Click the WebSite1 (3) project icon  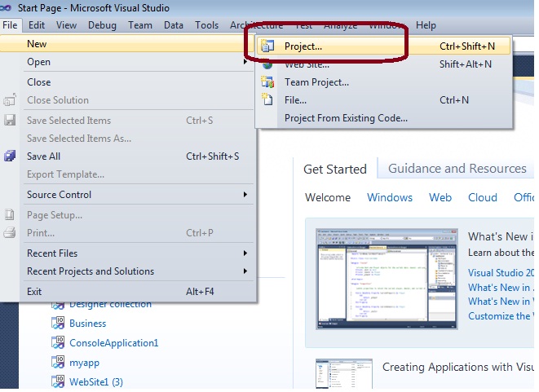coord(58,381)
